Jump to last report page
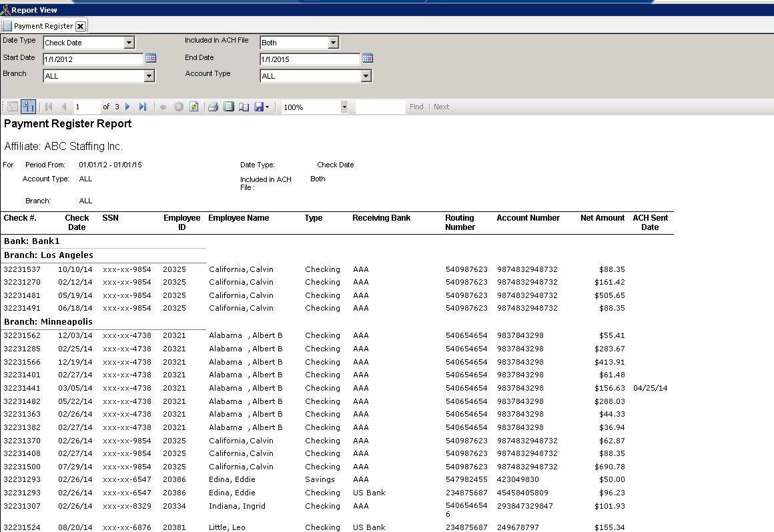Screen dimensions: 774x532 143,107
